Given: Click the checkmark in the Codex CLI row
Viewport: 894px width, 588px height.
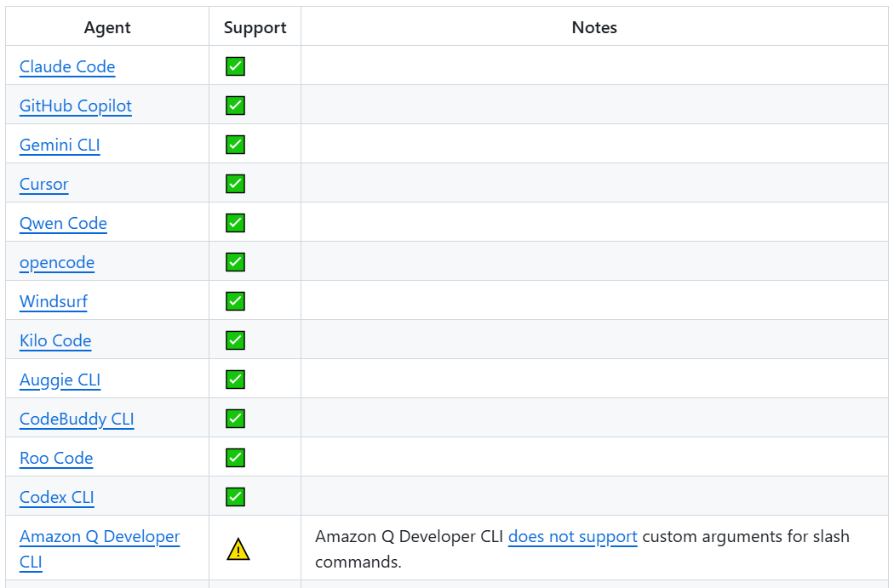Looking at the screenshot, I should coord(235,496).
